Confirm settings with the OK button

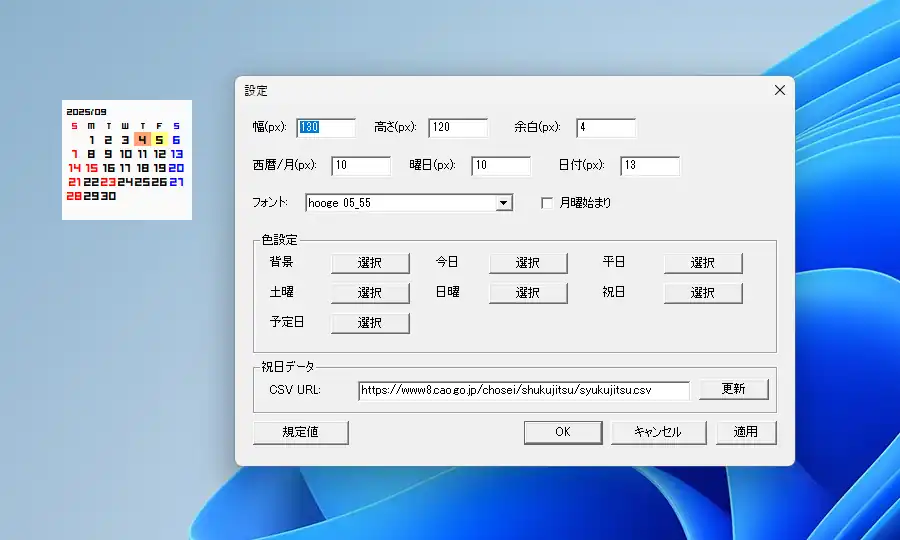562,432
